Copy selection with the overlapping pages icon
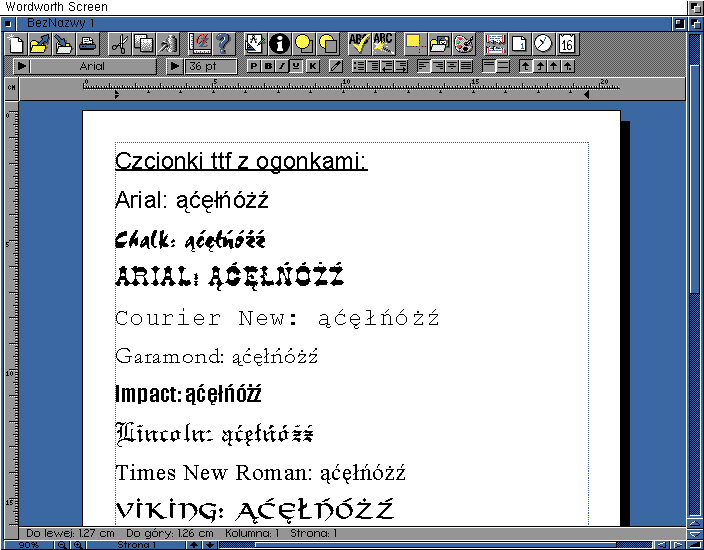Viewport: 704px width, 550px height. pos(144,44)
